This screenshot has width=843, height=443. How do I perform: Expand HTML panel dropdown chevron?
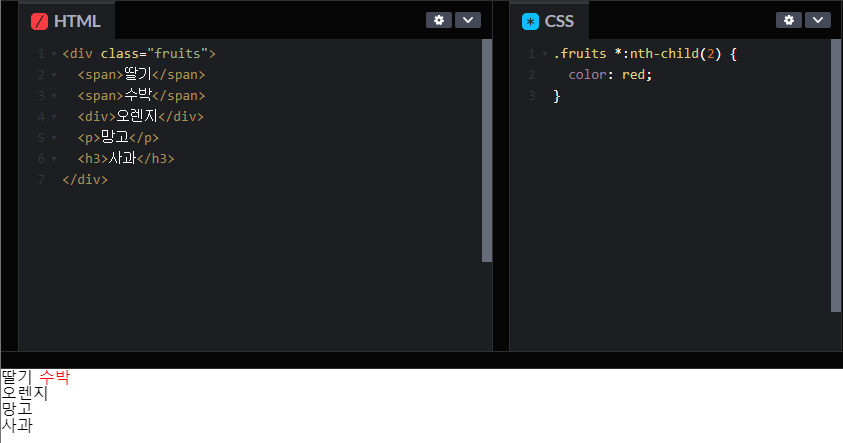pyautogui.click(x=468, y=20)
